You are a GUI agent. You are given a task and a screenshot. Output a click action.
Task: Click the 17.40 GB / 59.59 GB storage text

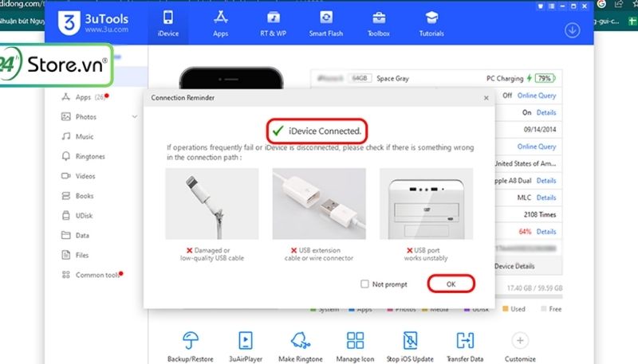534,288
